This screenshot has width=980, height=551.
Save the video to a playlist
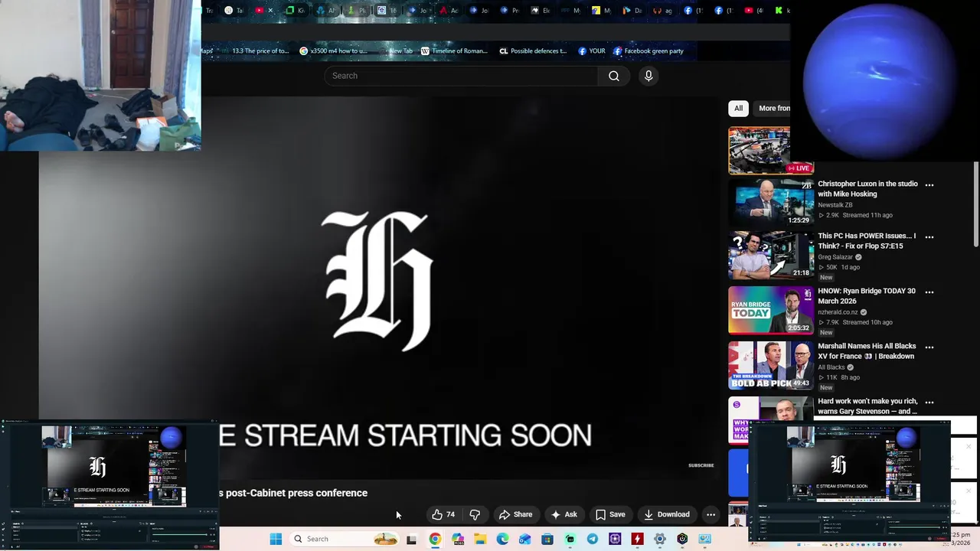pos(610,514)
